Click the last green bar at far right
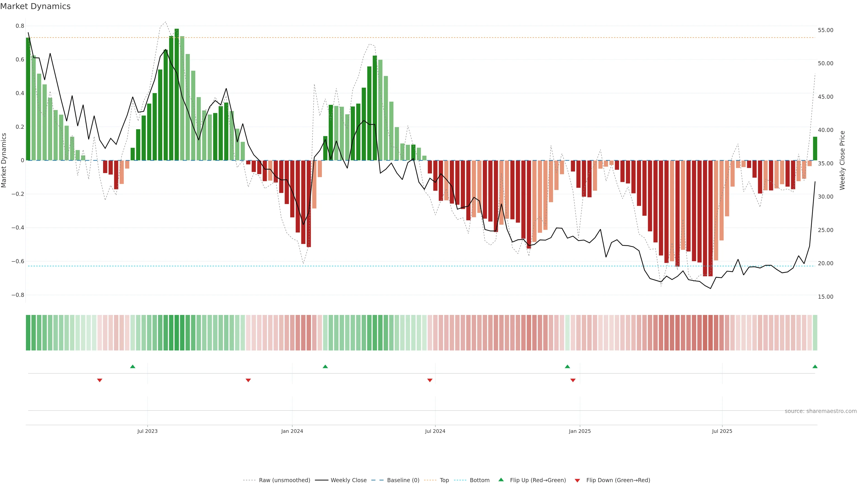This screenshot has width=868, height=488. (815, 148)
